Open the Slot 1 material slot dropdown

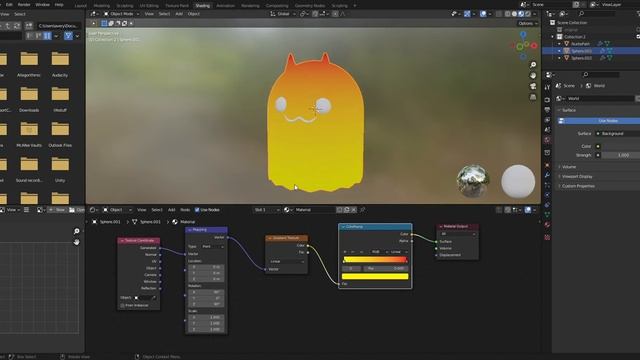coord(266,210)
